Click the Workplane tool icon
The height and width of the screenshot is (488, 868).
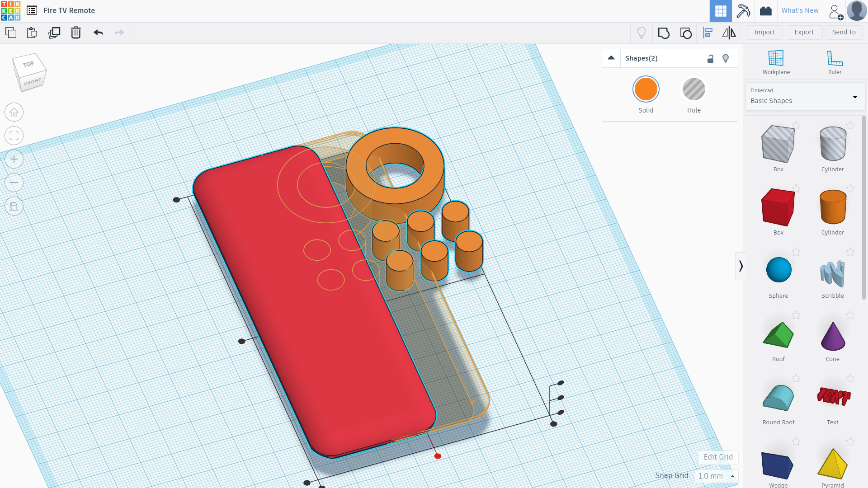tap(776, 61)
